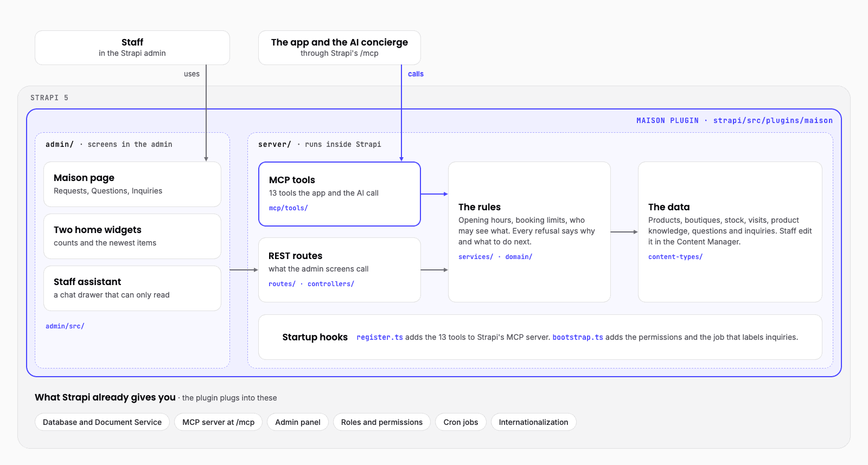
Task: Click the 'STRAPI 5' container label
Action: pyautogui.click(x=49, y=98)
